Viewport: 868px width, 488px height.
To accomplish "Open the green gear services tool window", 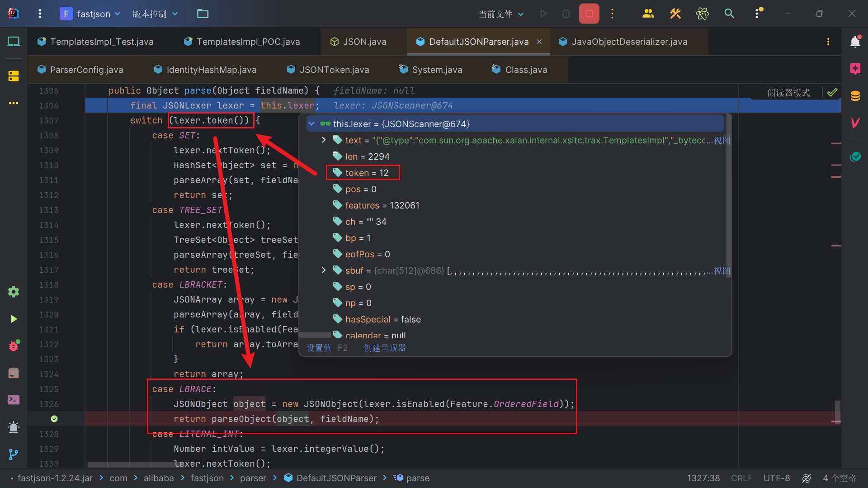I will (14, 292).
